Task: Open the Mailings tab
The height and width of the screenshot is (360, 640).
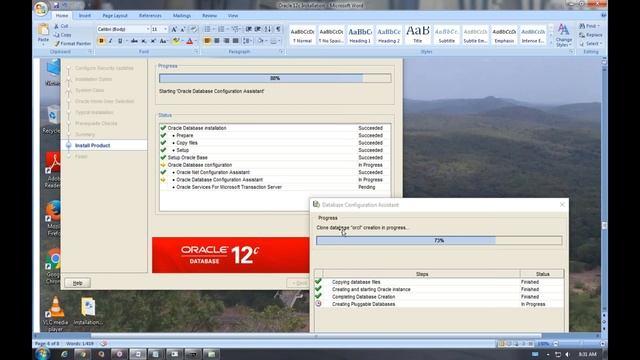Action: (182, 16)
